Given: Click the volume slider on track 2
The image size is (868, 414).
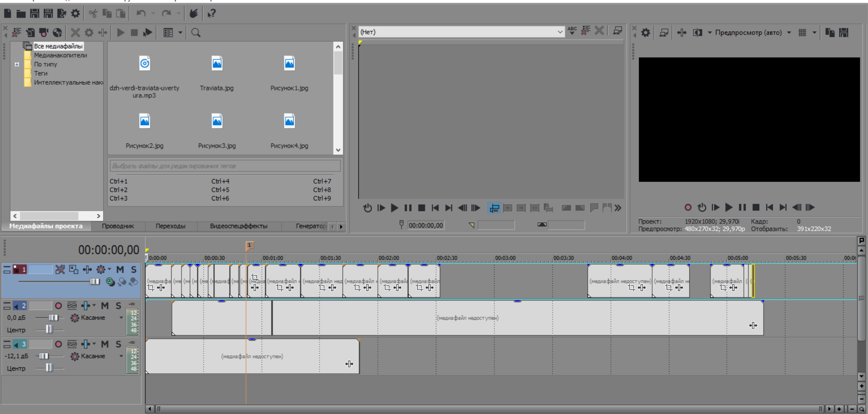Looking at the screenshot, I should 53,318.
